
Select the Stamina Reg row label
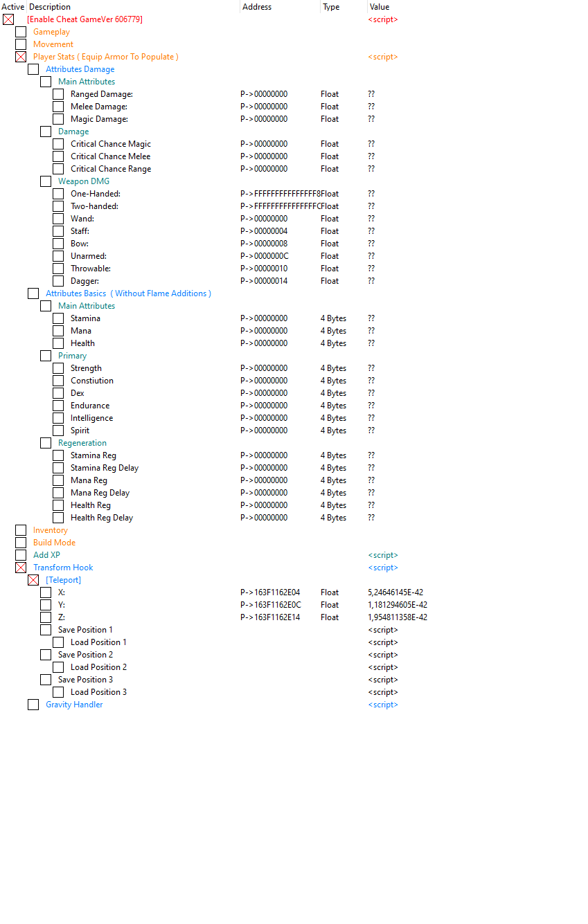click(93, 455)
